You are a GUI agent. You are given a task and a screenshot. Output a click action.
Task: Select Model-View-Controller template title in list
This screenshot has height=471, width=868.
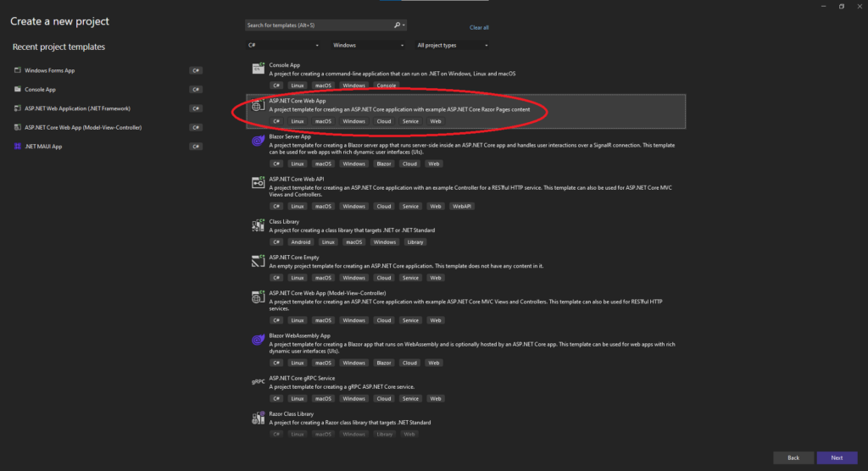(327, 293)
